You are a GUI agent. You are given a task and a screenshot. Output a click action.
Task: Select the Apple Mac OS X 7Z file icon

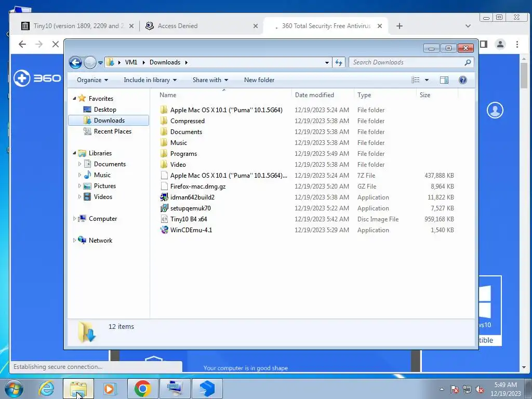164,176
